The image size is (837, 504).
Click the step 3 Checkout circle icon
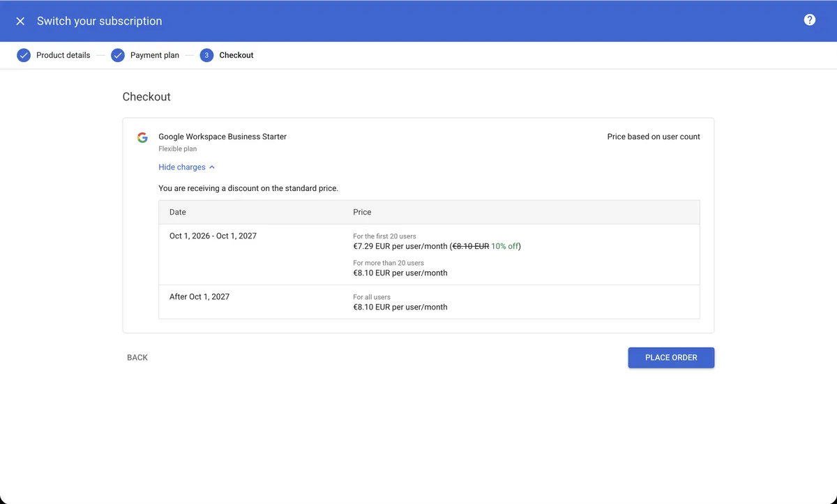206,55
